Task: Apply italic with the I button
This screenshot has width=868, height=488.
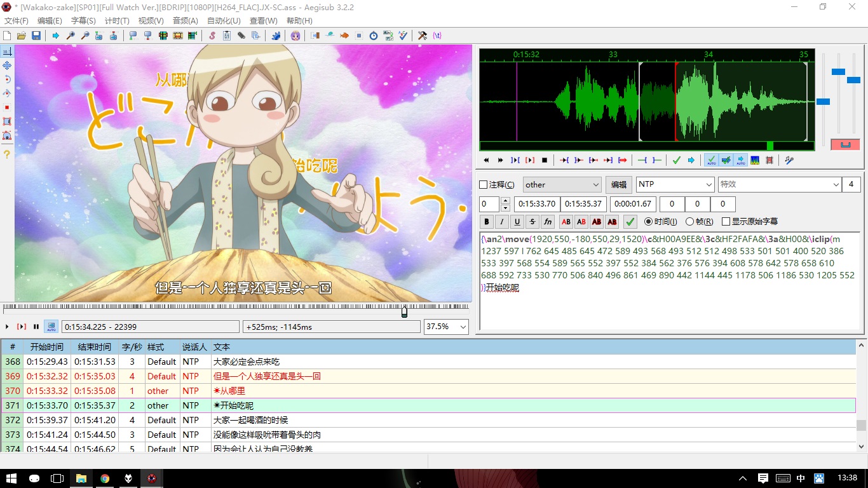Action: [x=502, y=222]
